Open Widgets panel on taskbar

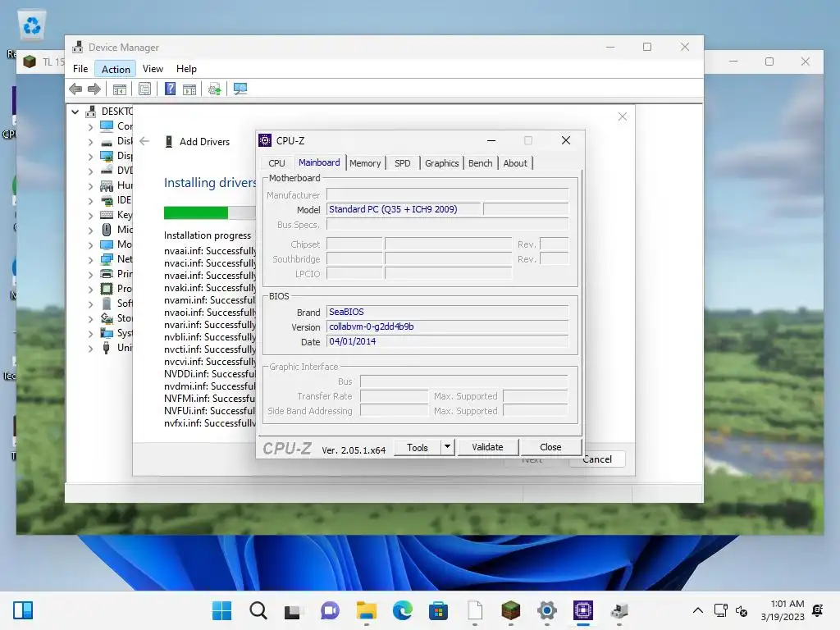[x=23, y=610]
